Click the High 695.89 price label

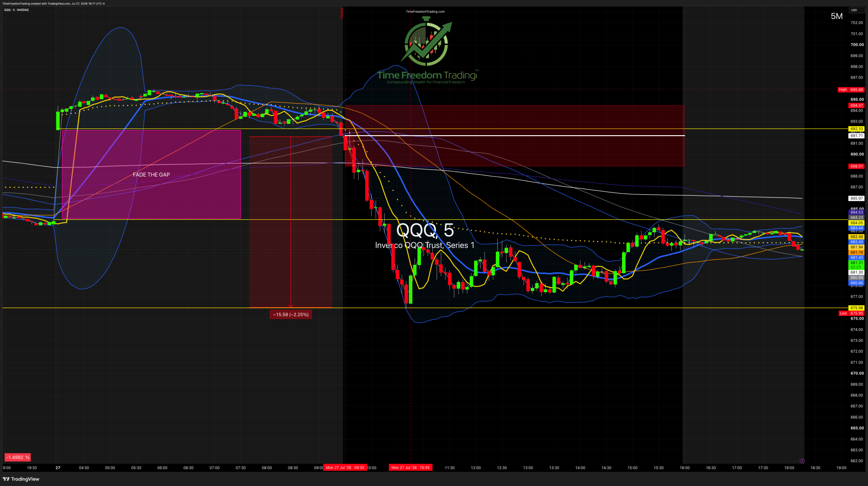[851, 90]
